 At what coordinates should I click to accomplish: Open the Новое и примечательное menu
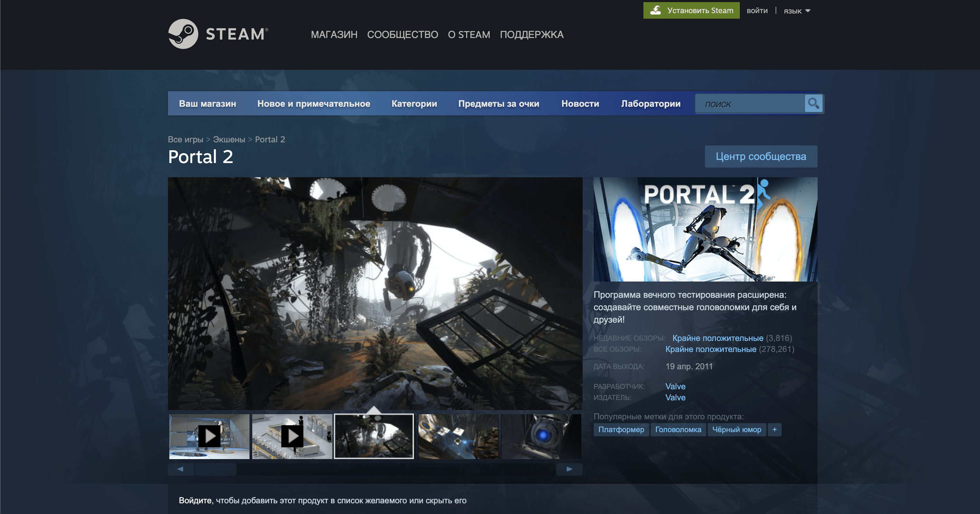313,103
